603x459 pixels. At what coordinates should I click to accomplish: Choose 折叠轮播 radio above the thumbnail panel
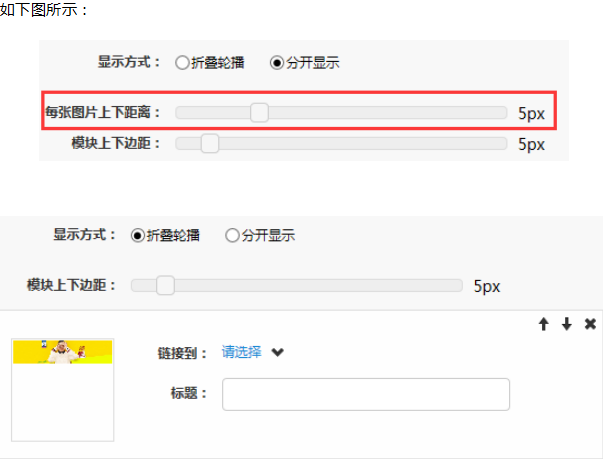[138, 236]
